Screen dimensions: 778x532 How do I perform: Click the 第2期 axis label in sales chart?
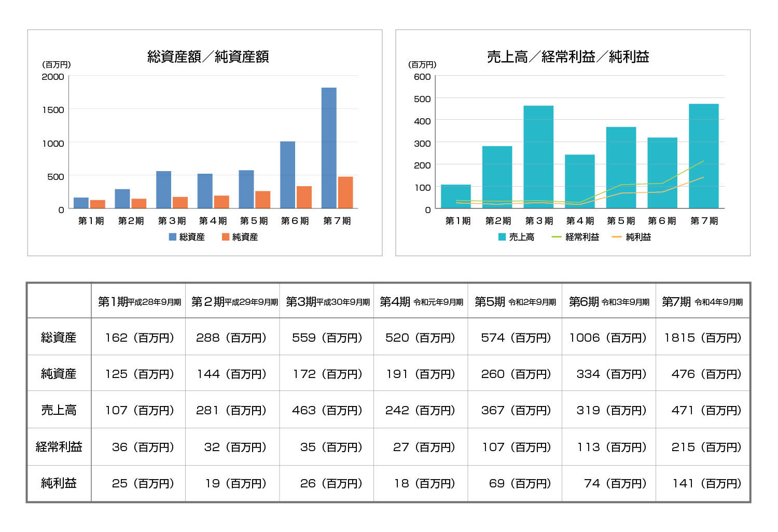coord(498,221)
